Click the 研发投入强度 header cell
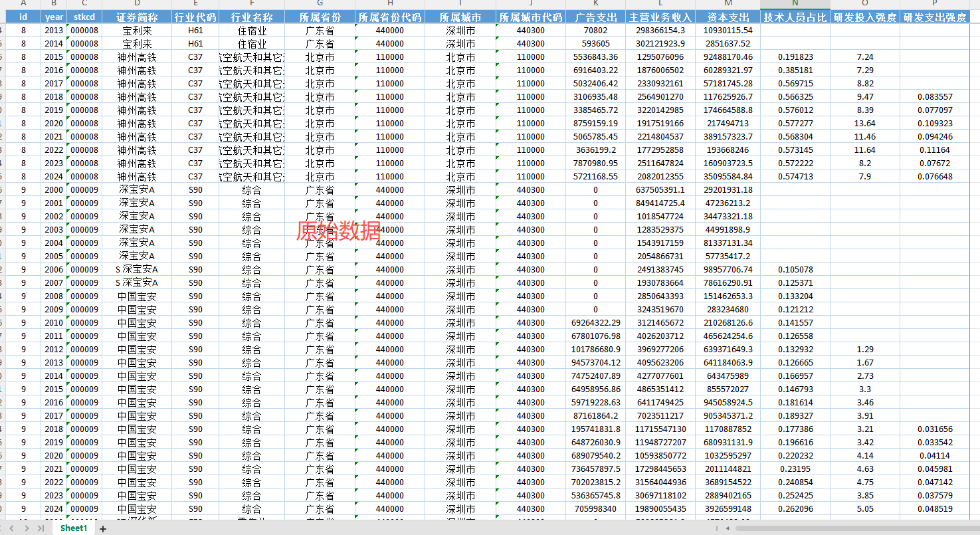Viewport: 980px width, 535px height. point(864,17)
